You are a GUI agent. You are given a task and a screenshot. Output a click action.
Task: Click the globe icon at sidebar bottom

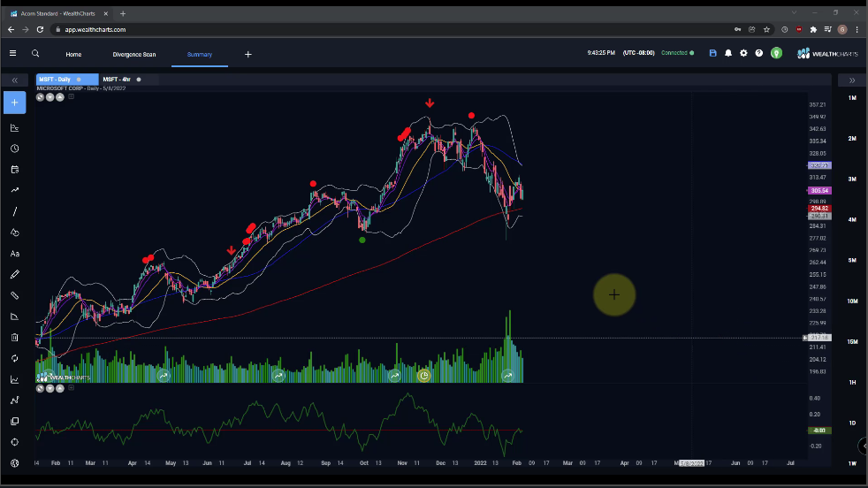[x=15, y=463]
